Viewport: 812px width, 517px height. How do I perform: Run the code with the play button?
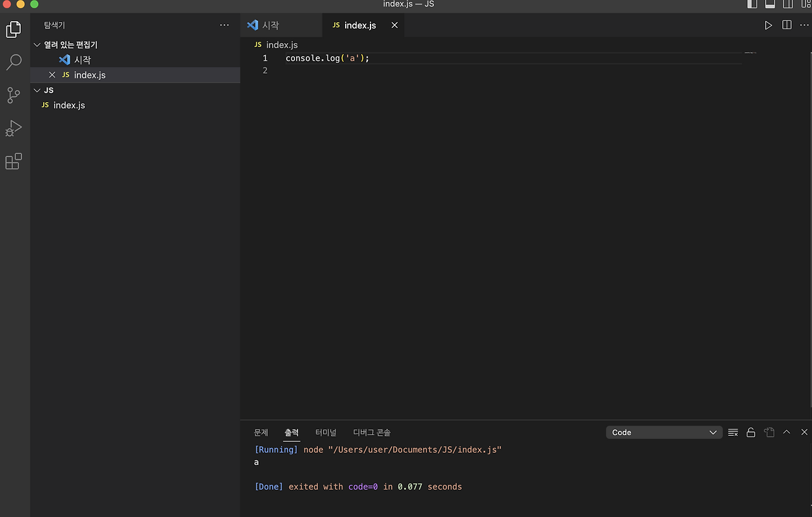click(x=768, y=25)
